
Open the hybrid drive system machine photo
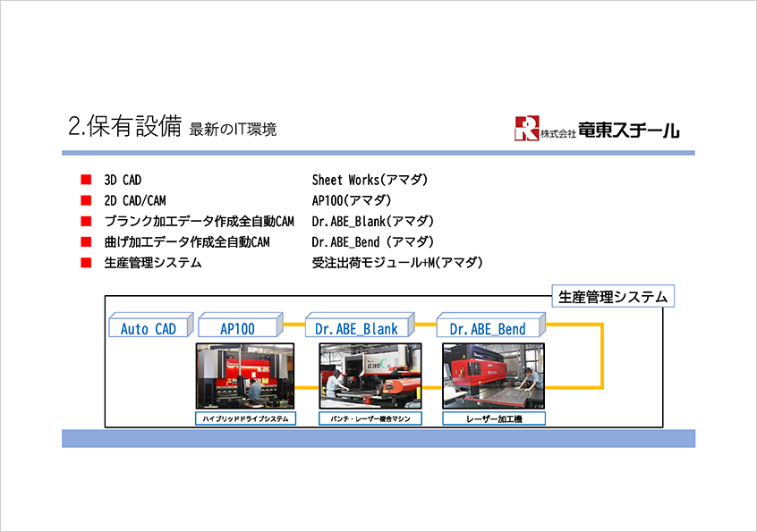tap(244, 376)
